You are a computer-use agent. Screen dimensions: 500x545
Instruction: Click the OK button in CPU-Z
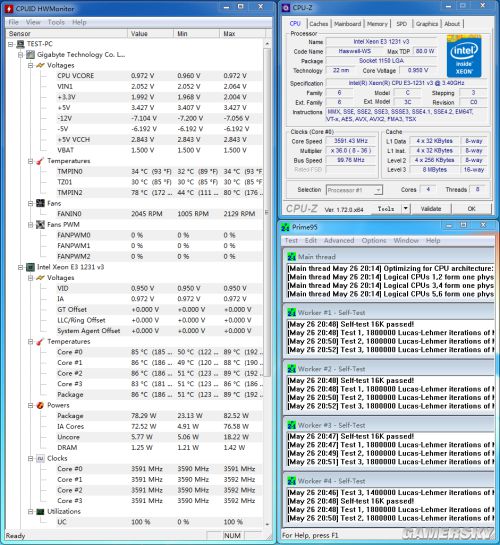click(x=472, y=209)
